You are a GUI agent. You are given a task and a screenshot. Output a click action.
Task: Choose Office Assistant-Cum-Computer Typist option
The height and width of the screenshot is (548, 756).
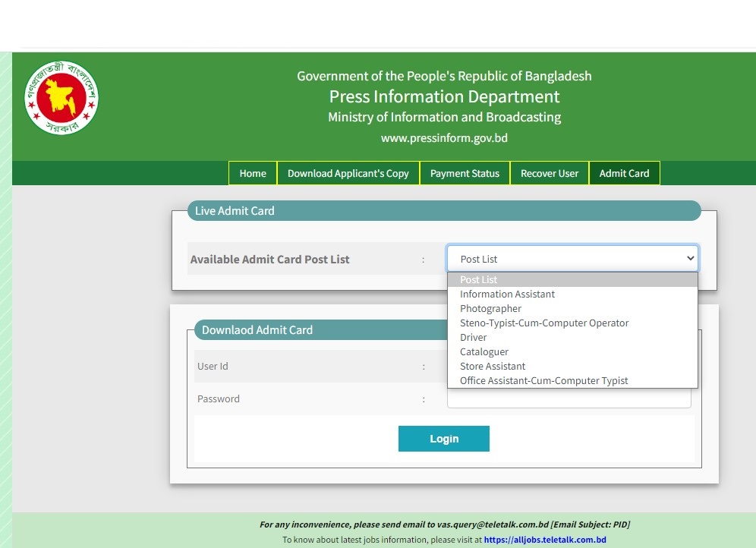tap(543, 381)
